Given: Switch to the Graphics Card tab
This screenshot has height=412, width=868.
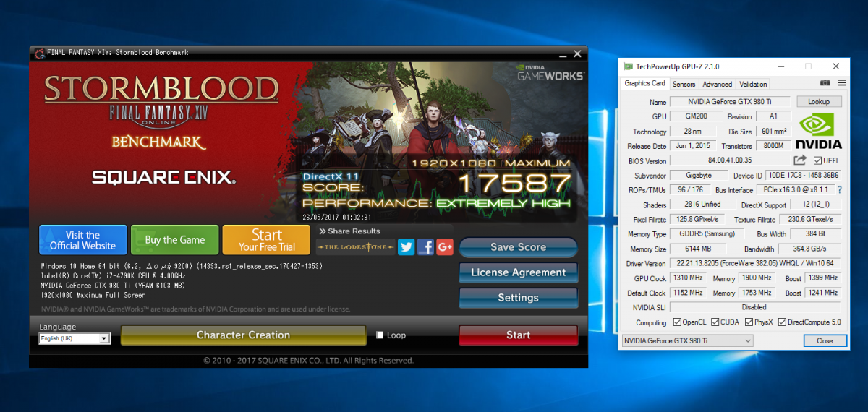Looking at the screenshot, I should pos(644,83).
